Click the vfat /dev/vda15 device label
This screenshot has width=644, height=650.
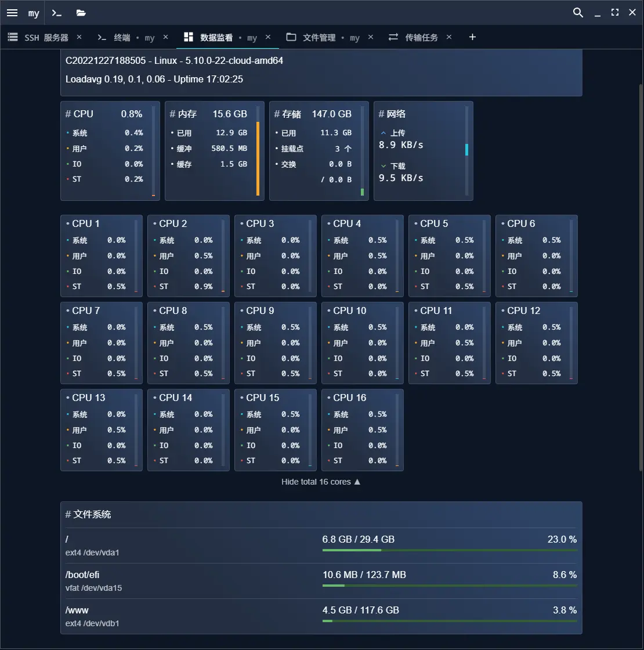coord(93,588)
